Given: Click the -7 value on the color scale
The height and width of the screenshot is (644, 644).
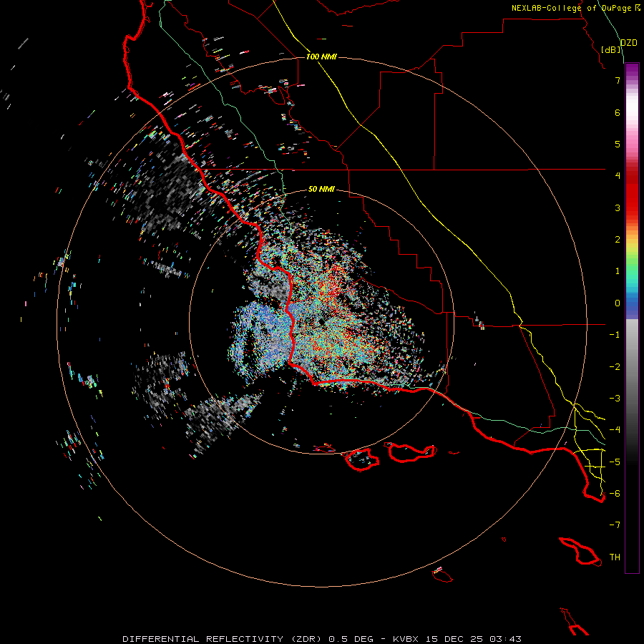Looking at the screenshot, I should [x=615, y=525].
